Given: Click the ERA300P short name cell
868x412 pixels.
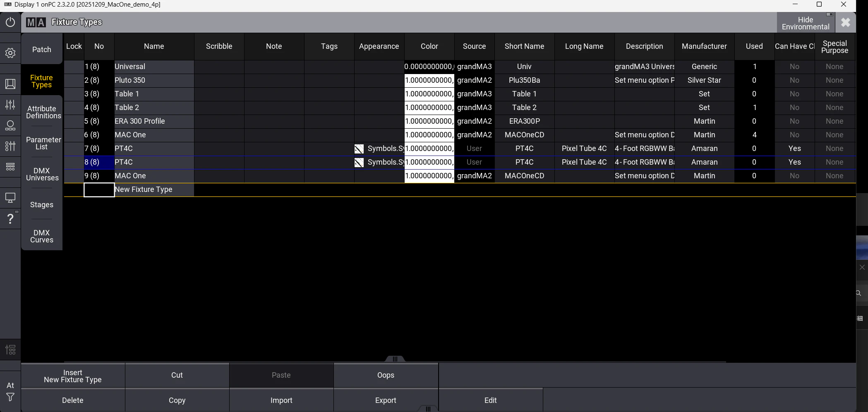Looking at the screenshot, I should click(x=524, y=121).
